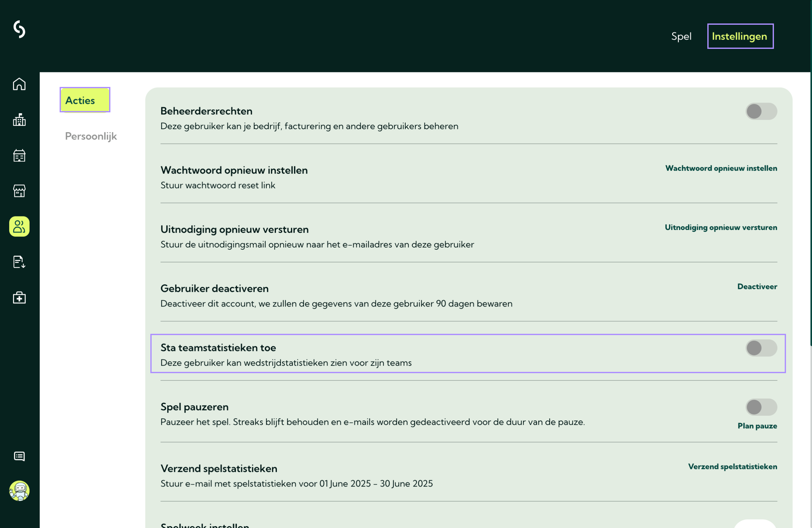Toggle Sta teamstatistieken toe switch

coord(761,348)
